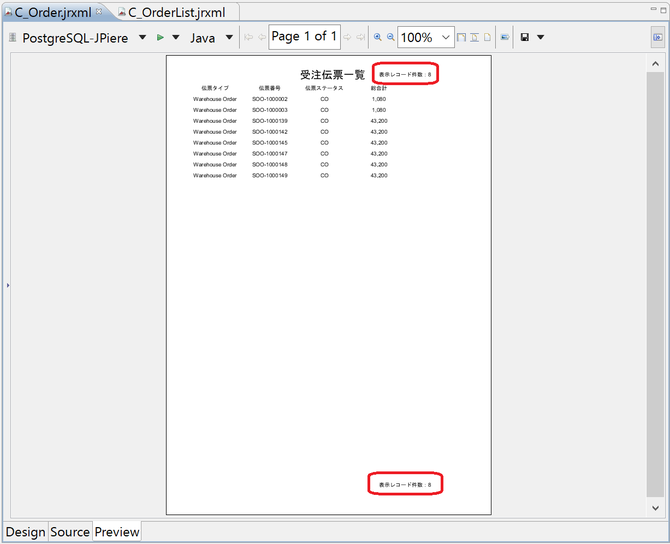Image resolution: width=670 pixels, height=544 pixels.
Task: Open the Java preview format dropdown
Action: pyautogui.click(x=229, y=38)
